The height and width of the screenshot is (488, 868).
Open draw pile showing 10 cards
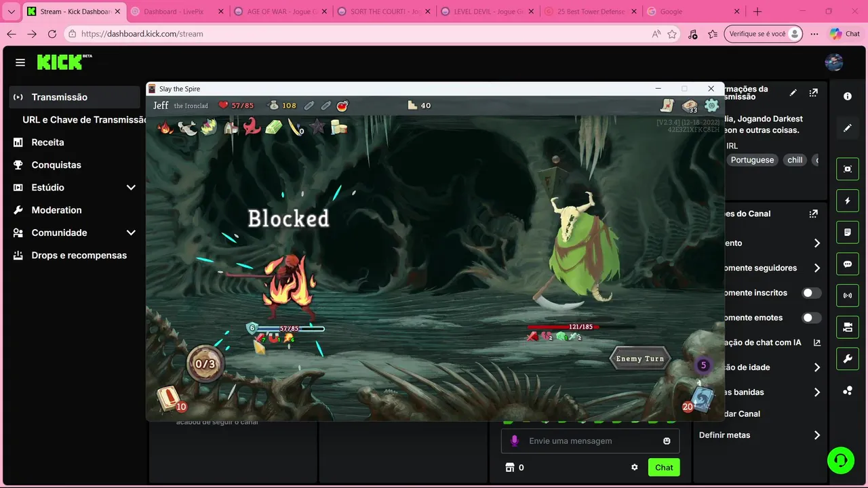[x=170, y=399]
